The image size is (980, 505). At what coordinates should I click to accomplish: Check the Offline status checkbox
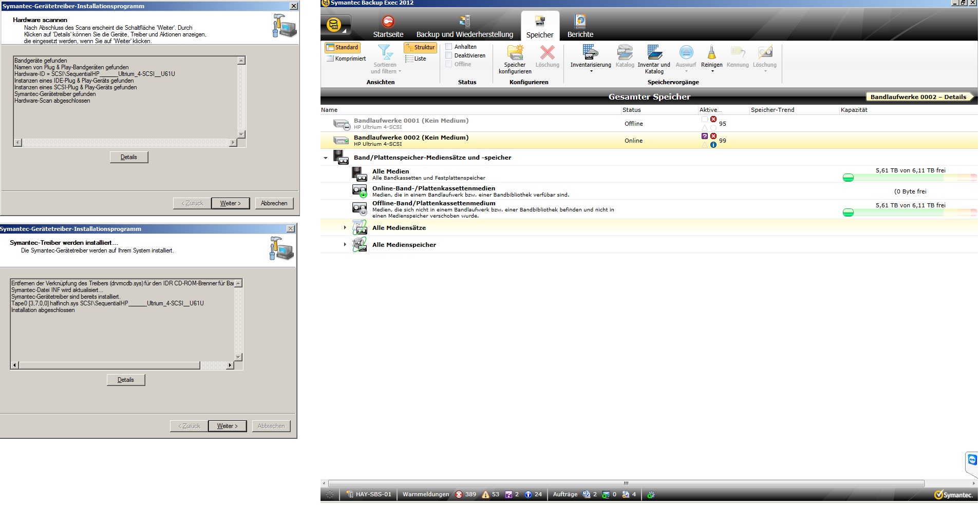pos(448,64)
